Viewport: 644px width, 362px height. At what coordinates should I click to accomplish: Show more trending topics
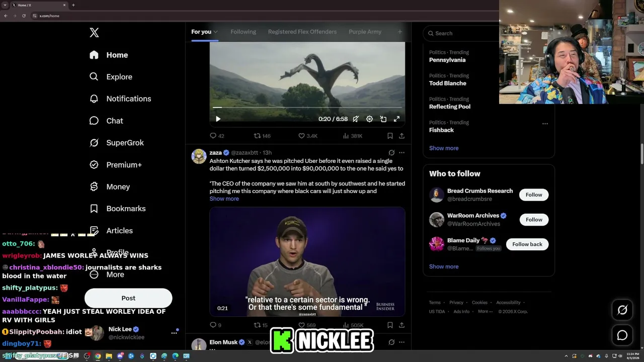tap(444, 148)
